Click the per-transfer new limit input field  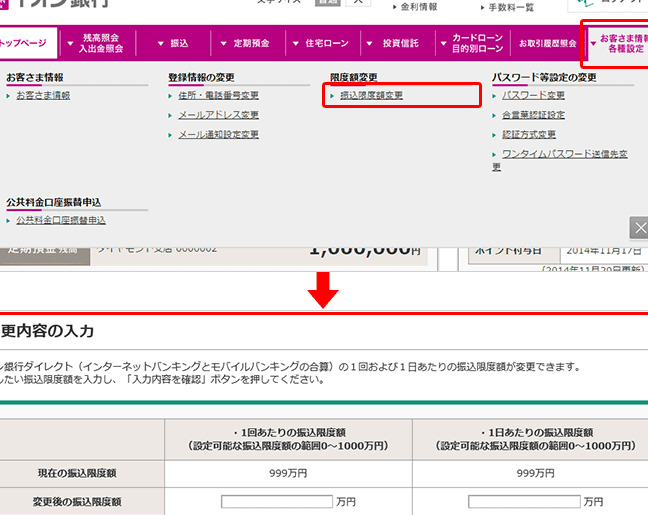(277, 501)
